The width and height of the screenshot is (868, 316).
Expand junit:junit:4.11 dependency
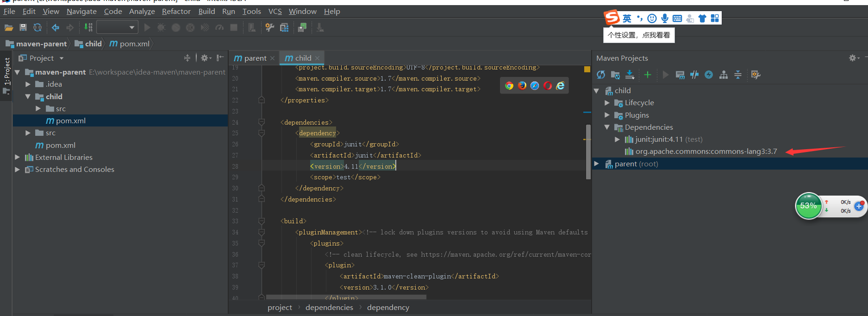[x=617, y=139]
